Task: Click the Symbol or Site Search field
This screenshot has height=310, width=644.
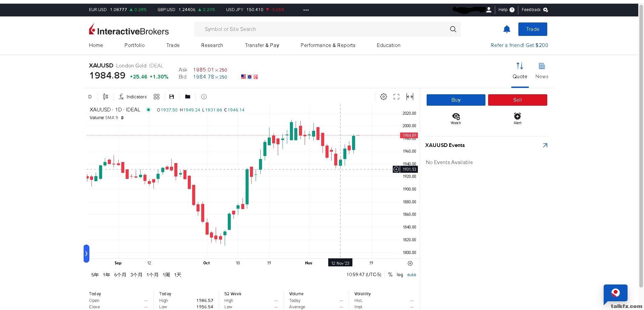Action: coord(327,29)
